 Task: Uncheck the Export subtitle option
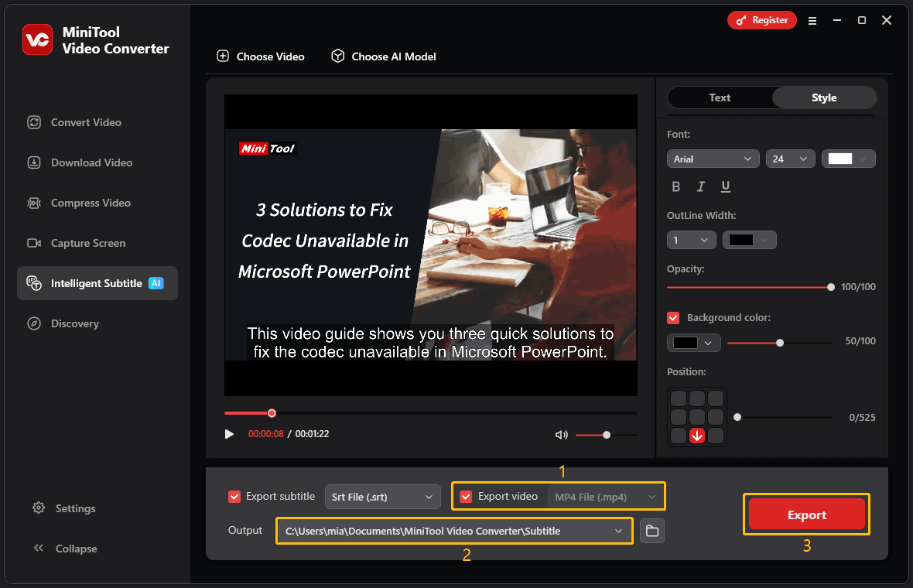tap(235, 496)
